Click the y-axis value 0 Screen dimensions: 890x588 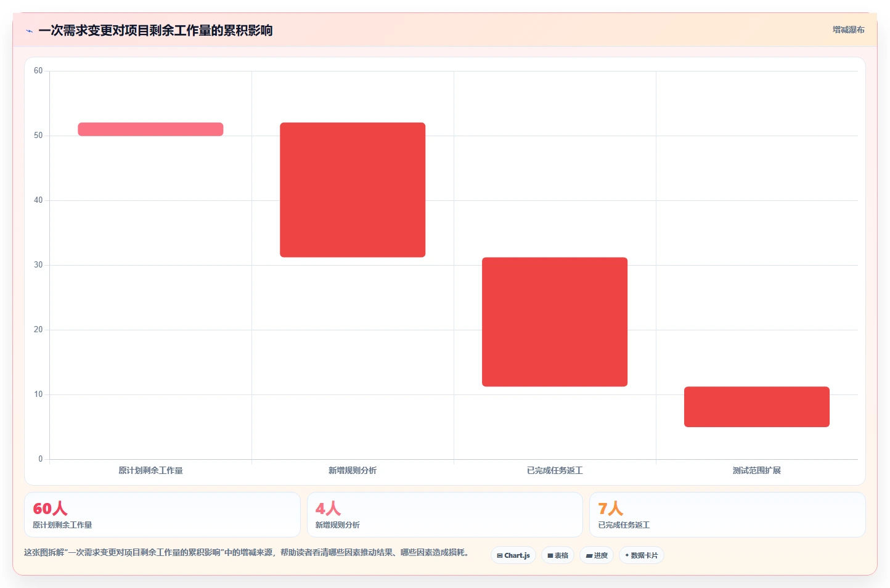41,459
